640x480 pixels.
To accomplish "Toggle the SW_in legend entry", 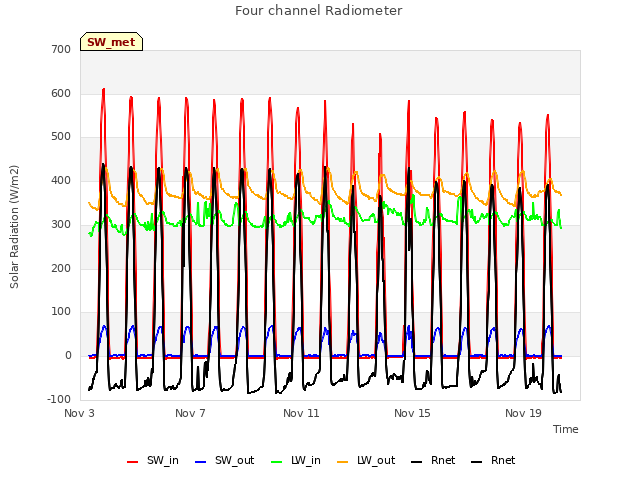I will pos(153,461).
